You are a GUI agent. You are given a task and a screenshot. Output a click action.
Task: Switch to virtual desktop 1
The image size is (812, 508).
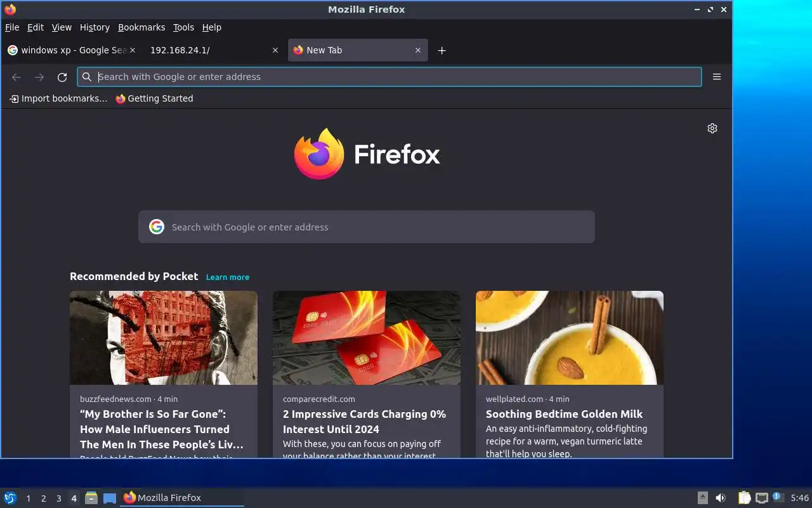pyautogui.click(x=28, y=498)
